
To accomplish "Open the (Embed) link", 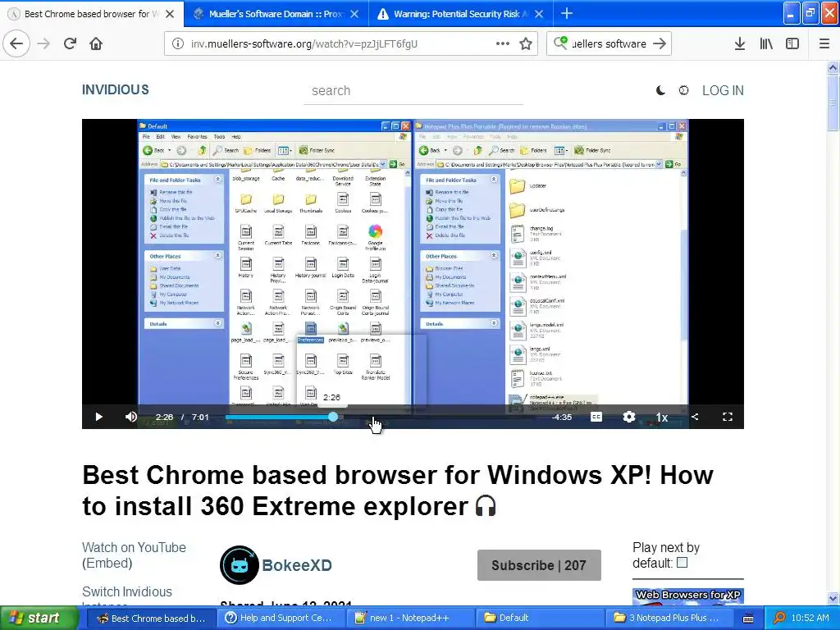I will pyautogui.click(x=107, y=563).
